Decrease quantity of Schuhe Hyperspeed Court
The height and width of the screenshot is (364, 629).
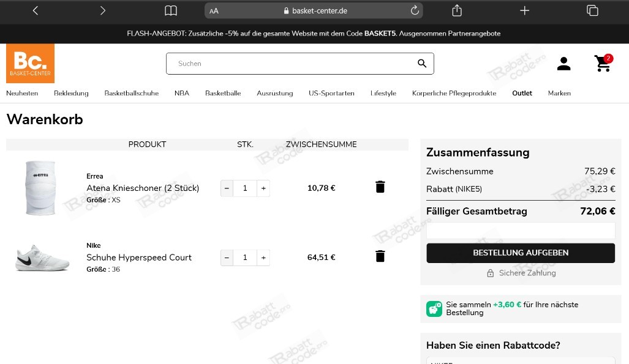(227, 258)
